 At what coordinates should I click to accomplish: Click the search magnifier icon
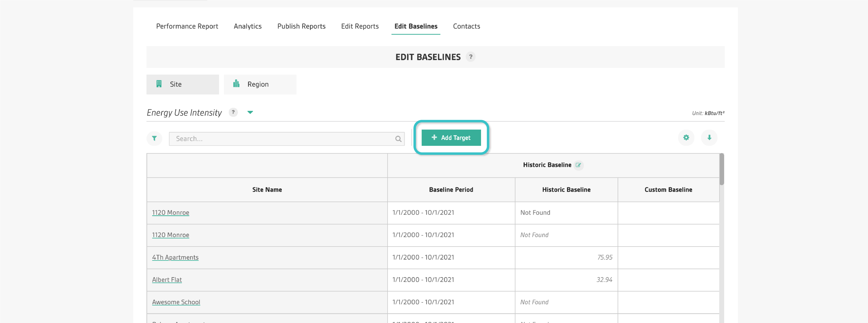(398, 139)
